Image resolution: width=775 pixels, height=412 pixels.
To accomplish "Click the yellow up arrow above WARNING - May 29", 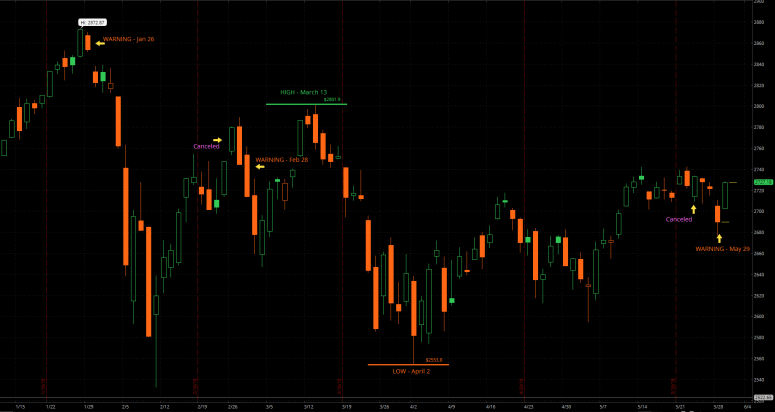I will coord(719,236).
